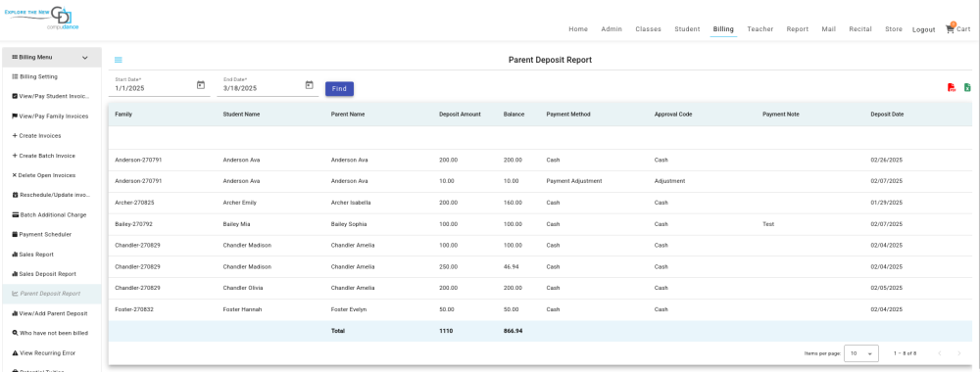The image size is (980, 372).
Task: Select the Billing tab
Action: click(723, 29)
